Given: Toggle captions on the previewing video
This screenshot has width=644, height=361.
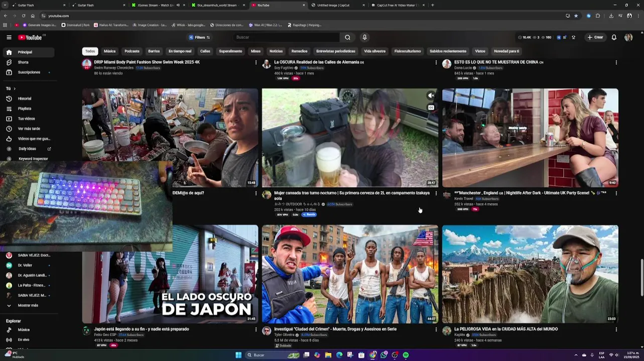Looking at the screenshot, I should tap(431, 107).
